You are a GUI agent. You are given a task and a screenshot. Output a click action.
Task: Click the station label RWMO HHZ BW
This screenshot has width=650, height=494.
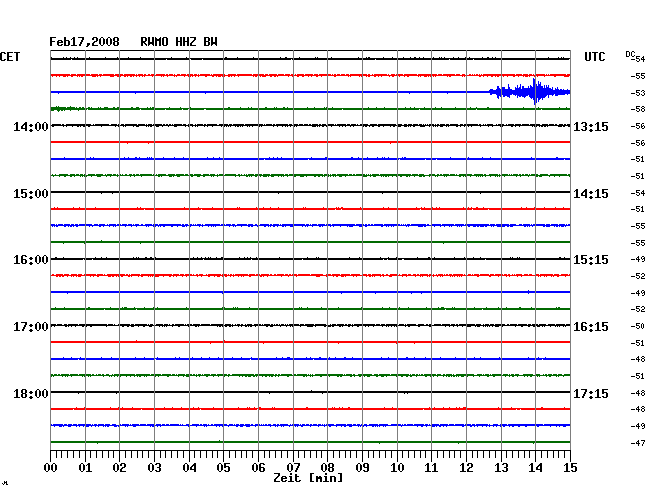pyautogui.click(x=179, y=42)
